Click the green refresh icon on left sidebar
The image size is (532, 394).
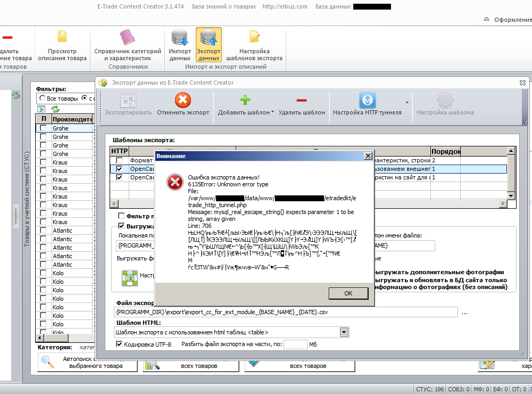click(16, 95)
